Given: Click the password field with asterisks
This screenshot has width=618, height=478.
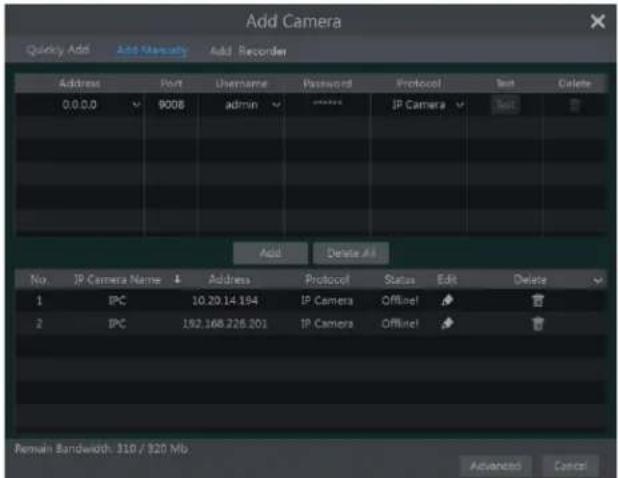Looking at the screenshot, I should point(328,105).
